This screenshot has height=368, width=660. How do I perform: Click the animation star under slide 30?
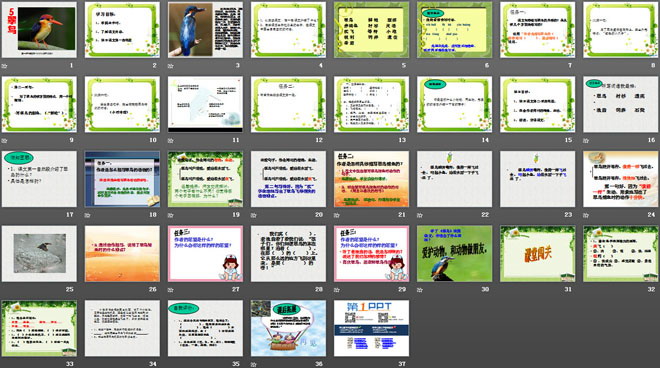420,289
